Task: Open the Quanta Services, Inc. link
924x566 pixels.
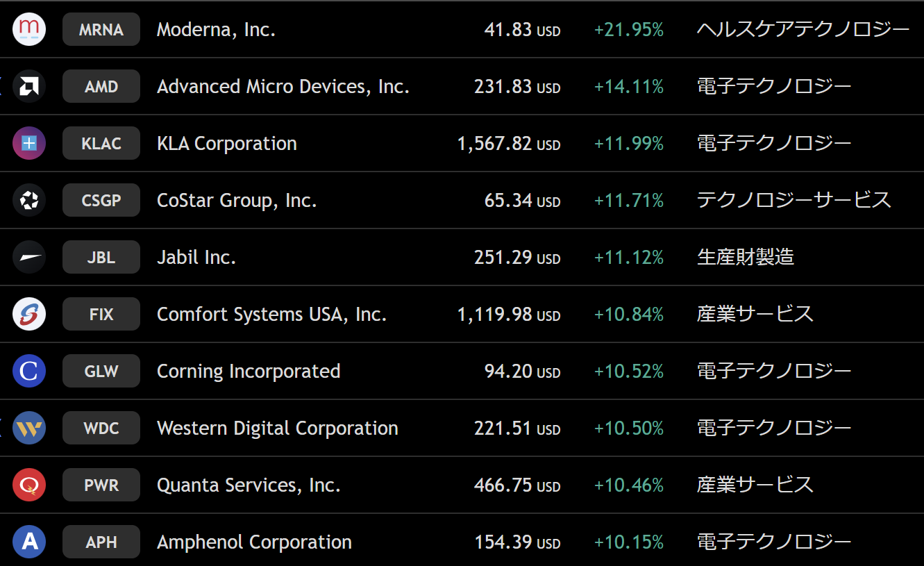Action: click(x=249, y=485)
